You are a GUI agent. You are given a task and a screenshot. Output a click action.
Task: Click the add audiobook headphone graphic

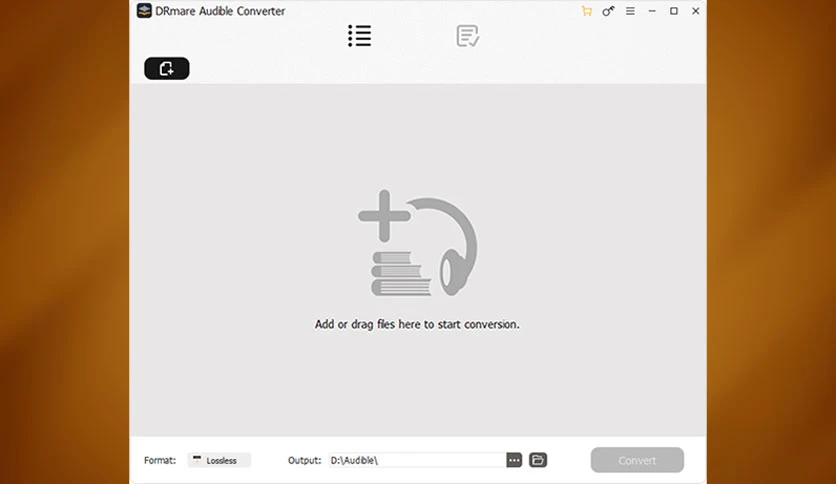pyautogui.click(x=417, y=243)
